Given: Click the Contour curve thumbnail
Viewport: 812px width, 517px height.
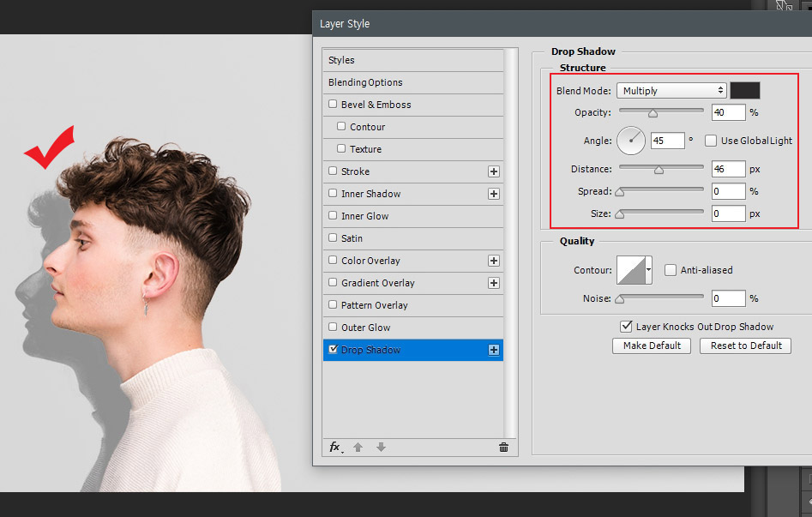Looking at the screenshot, I should coord(631,270).
